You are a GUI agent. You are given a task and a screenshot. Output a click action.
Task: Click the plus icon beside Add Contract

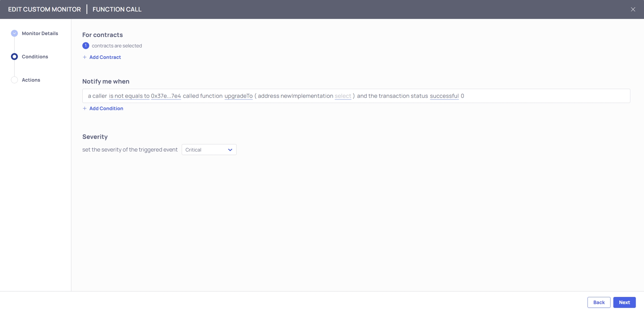[85, 57]
